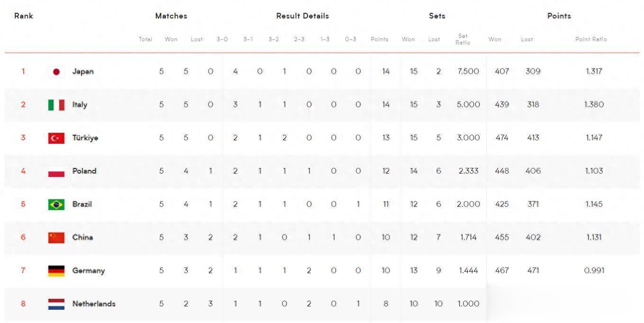Select the Rank column header
This screenshot has height=323, width=644.
click(24, 16)
